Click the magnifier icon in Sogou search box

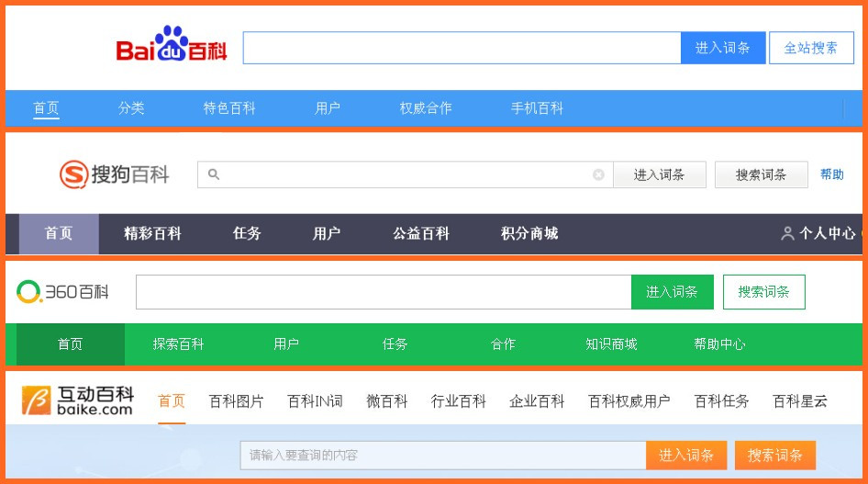pos(214,174)
